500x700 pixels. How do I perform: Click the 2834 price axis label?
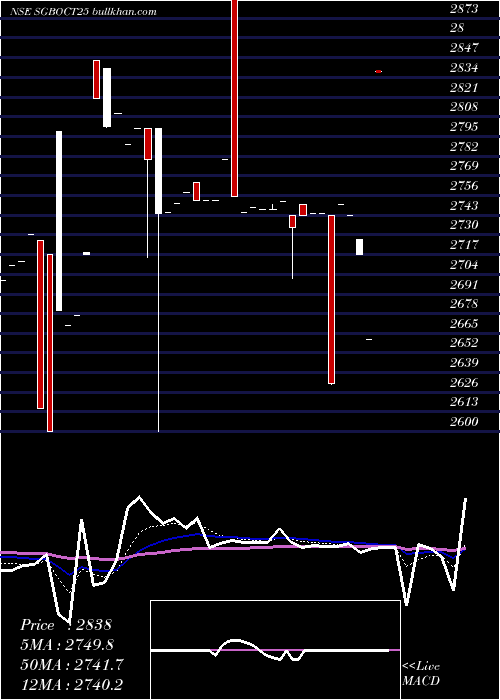pyautogui.click(x=464, y=68)
